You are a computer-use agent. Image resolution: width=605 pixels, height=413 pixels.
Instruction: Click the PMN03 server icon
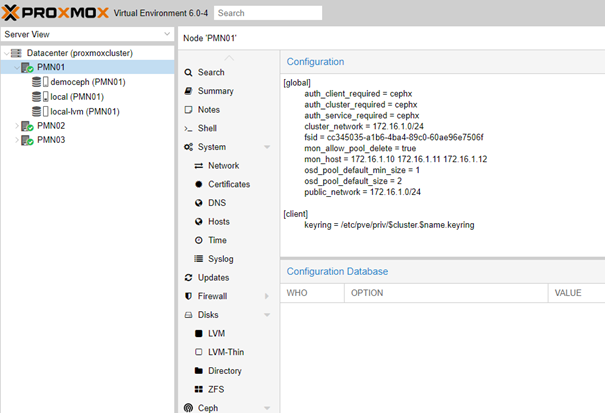click(x=27, y=140)
